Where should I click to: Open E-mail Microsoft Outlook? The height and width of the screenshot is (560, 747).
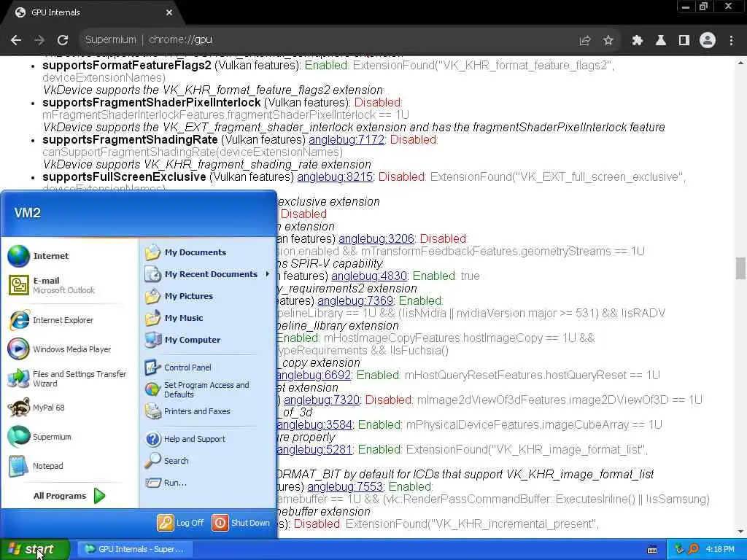click(x=69, y=285)
